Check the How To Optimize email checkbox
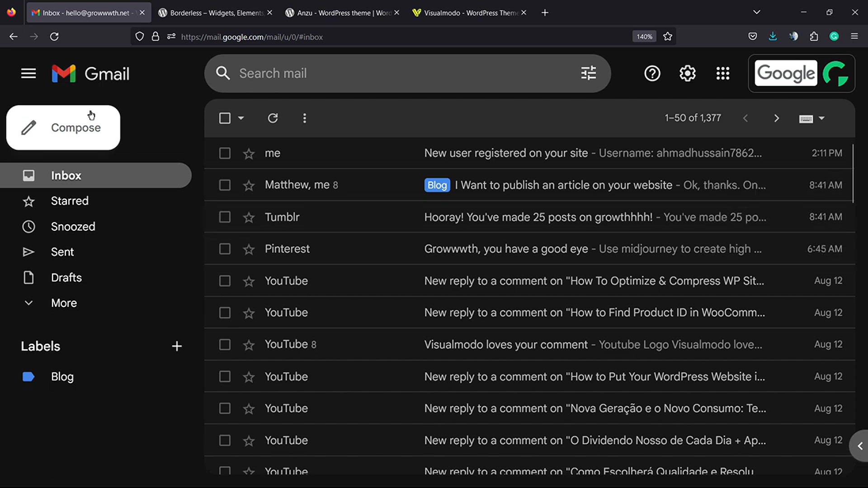868x488 pixels. tap(225, 281)
